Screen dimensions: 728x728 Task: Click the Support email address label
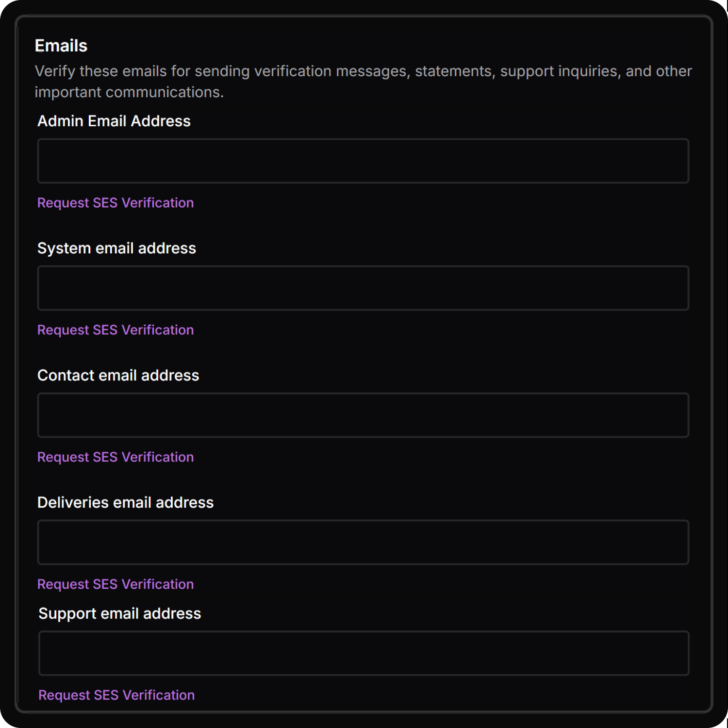coord(120,613)
